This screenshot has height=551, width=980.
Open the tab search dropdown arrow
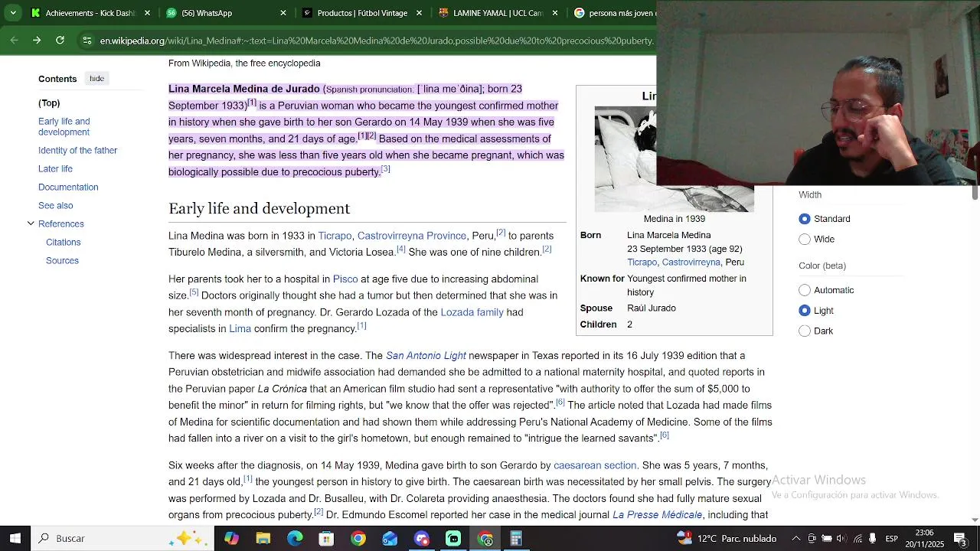(x=12, y=13)
